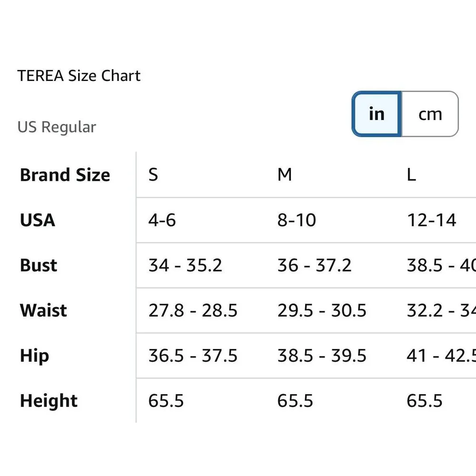Click the Waist row header
Screen dimensions: 476x476
tap(43, 311)
